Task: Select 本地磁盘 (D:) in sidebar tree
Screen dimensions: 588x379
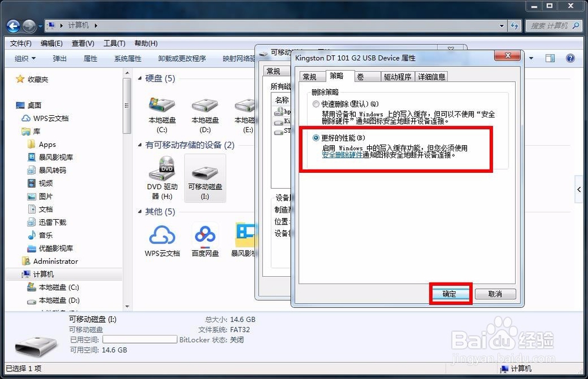Action: click(x=54, y=300)
